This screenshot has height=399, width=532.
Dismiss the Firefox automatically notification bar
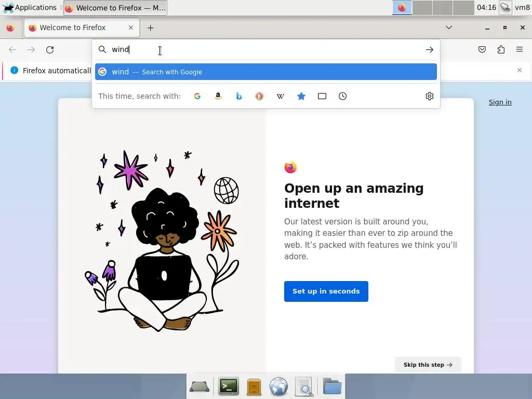tap(520, 70)
